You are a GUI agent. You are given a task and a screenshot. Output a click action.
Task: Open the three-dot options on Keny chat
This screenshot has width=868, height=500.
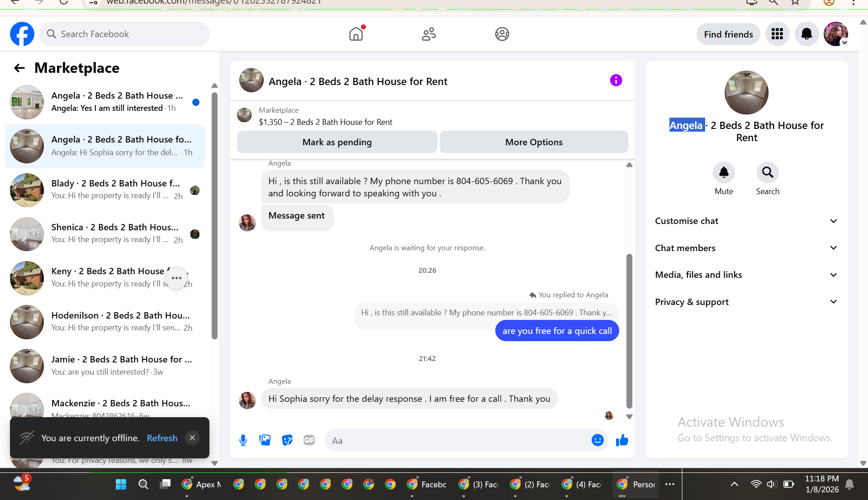coord(176,278)
